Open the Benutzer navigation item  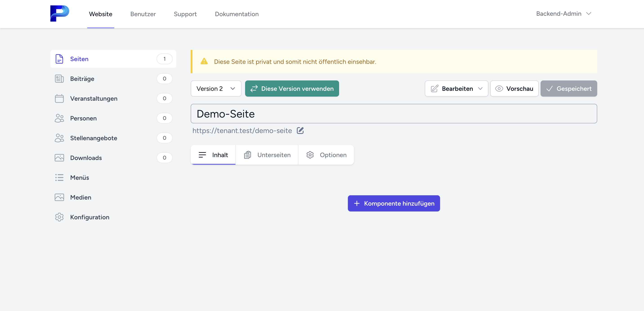pos(143,14)
